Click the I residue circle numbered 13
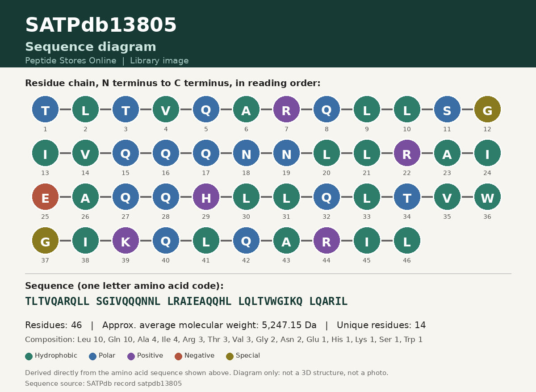The width and height of the screenshot is (536, 392). tap(45, 153)
